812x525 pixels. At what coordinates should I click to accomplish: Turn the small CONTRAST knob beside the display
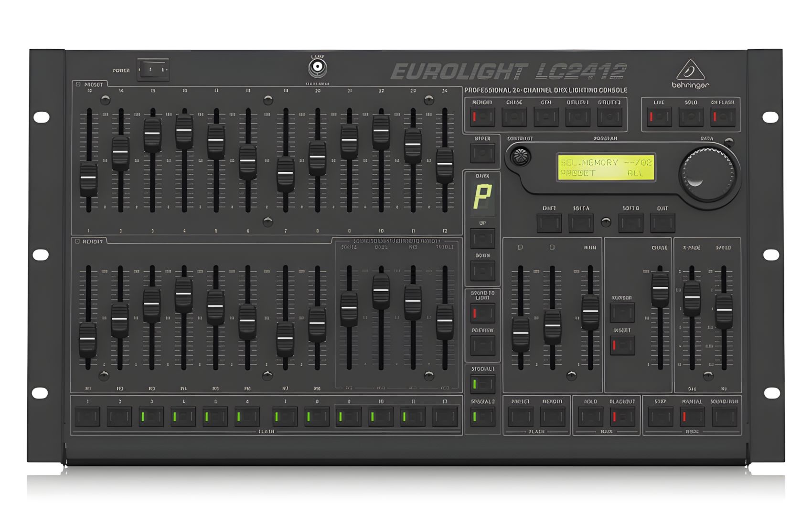pos(520,157)
